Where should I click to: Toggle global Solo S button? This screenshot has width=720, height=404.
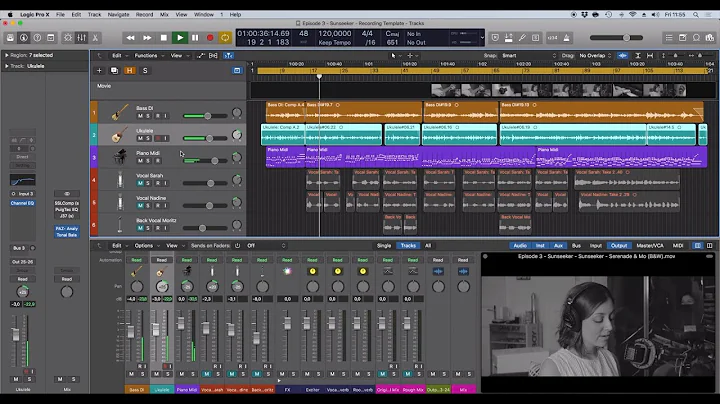pos(145,70)
